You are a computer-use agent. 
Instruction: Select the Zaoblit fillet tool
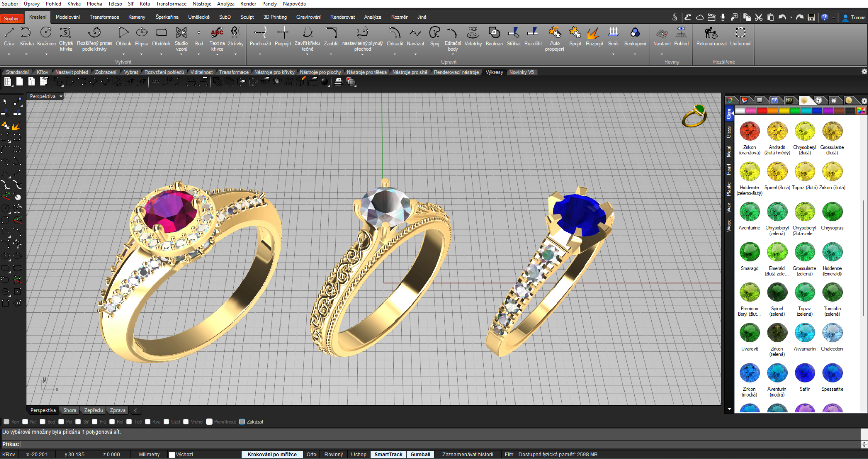point(331,36)
